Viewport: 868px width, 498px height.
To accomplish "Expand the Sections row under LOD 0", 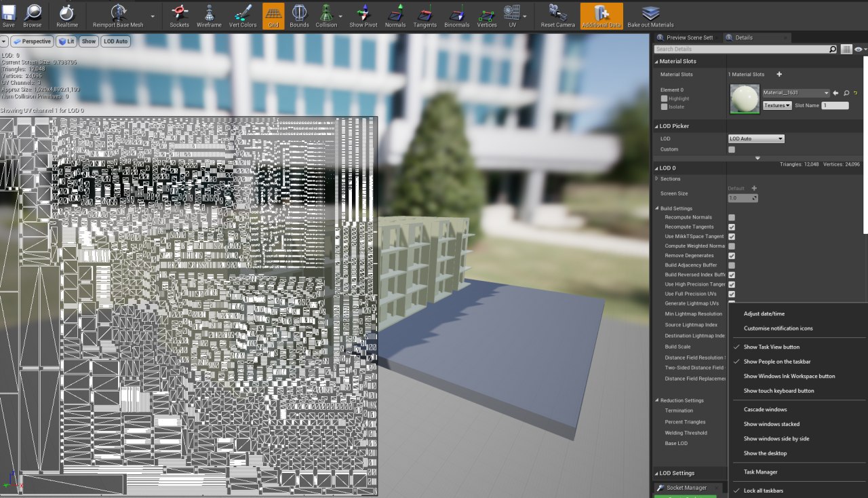I will 656,179.
